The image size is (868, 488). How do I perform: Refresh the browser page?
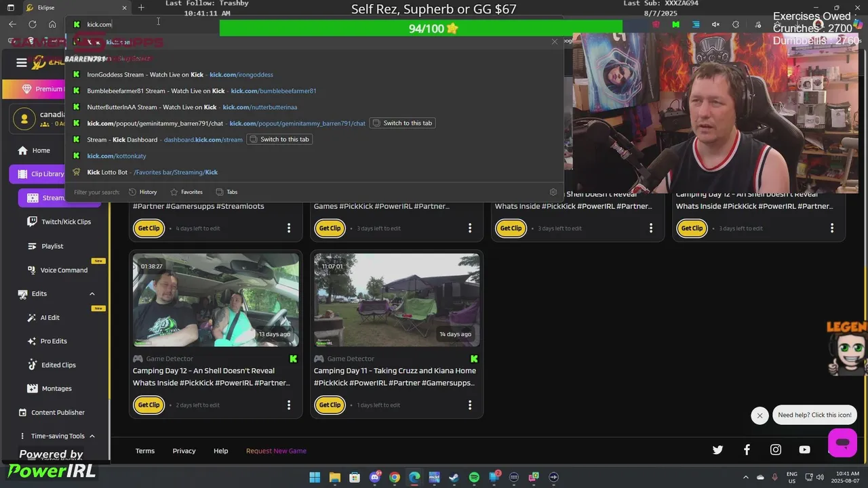[32, 24]
